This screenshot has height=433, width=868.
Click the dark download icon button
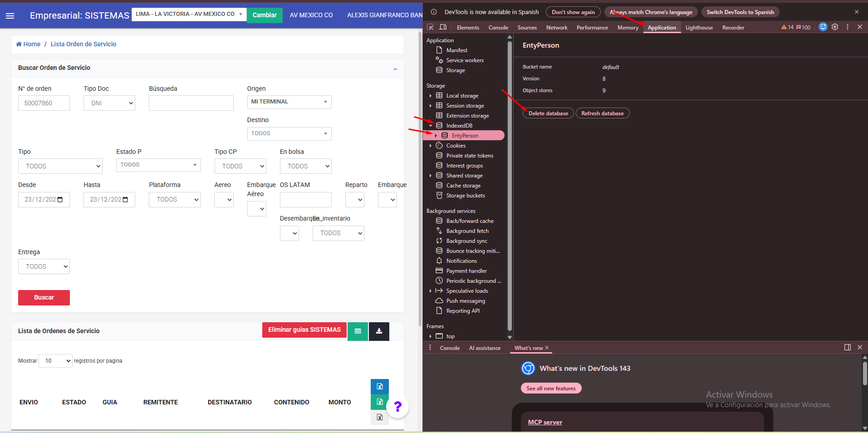point(379,331)
